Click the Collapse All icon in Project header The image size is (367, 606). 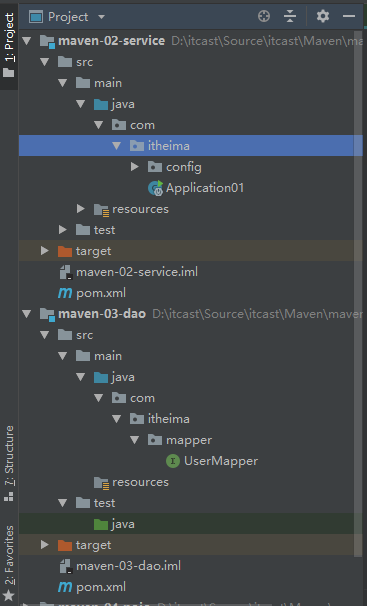[290, 16]
